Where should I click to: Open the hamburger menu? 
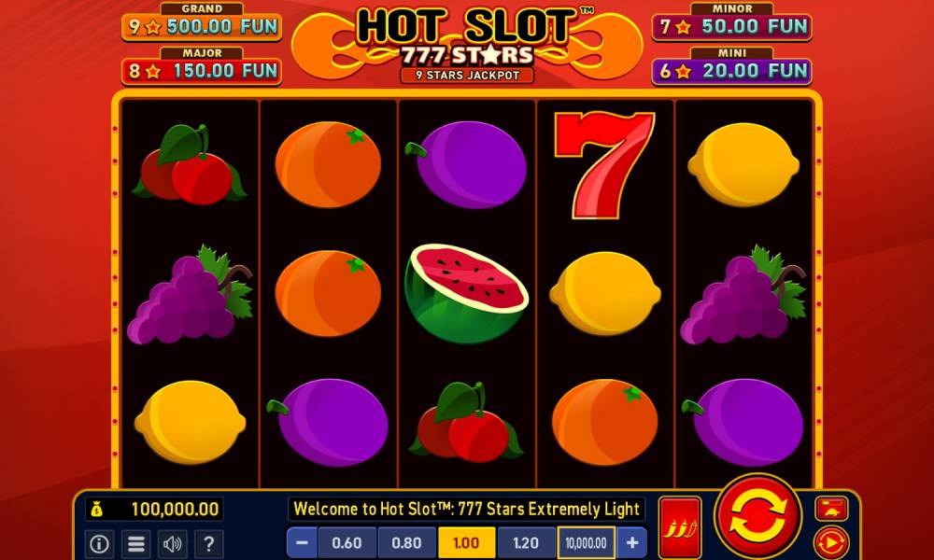(136, 543)
